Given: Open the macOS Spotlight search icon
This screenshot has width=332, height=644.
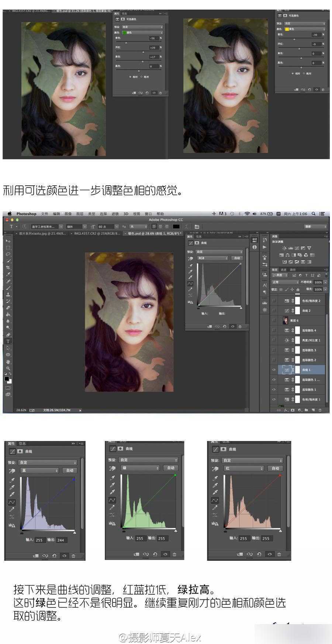Looking at the screenshot, I should (x=314, y=214).
